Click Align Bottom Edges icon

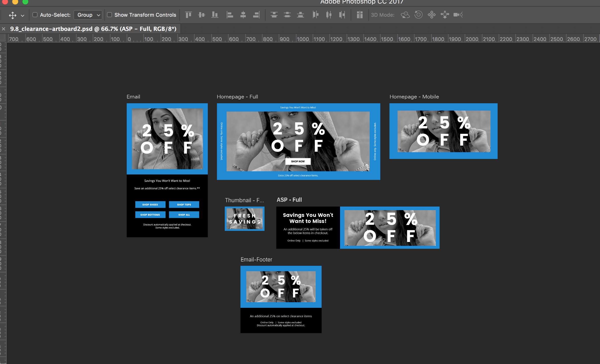(x=215, y=15)
